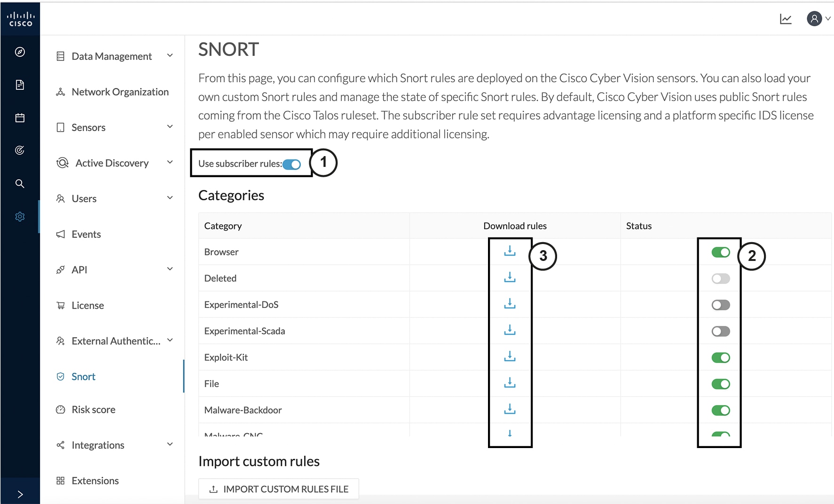
Task: Click the Events megaphone icon
Action: pos(60,234)
